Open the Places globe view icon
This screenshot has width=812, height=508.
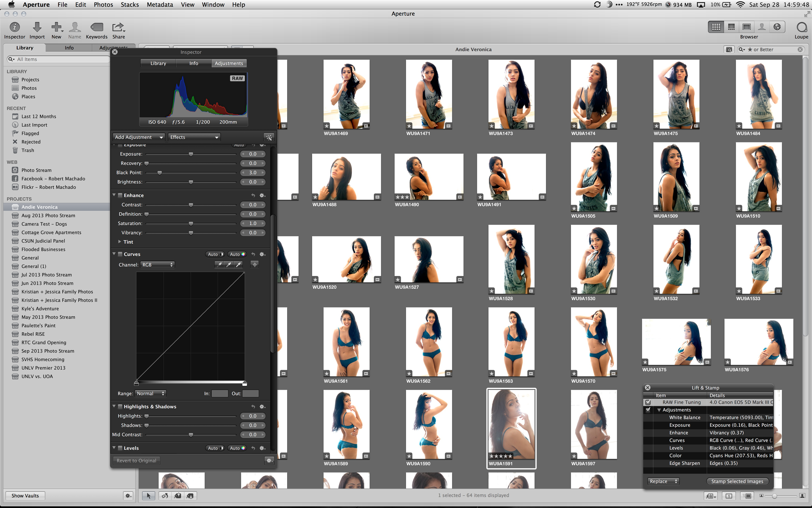click(777, 27)
